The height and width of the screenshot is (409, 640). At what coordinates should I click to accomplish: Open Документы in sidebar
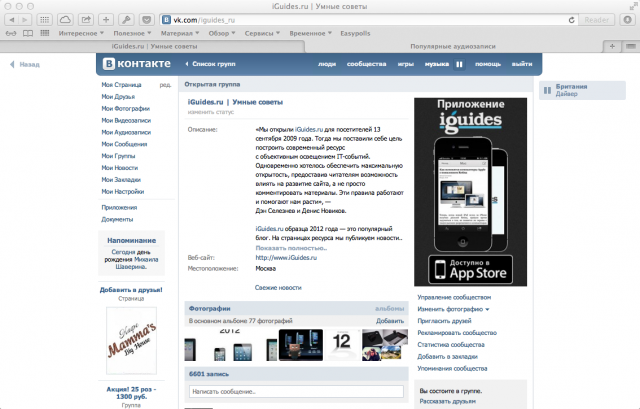pos(117,219)
